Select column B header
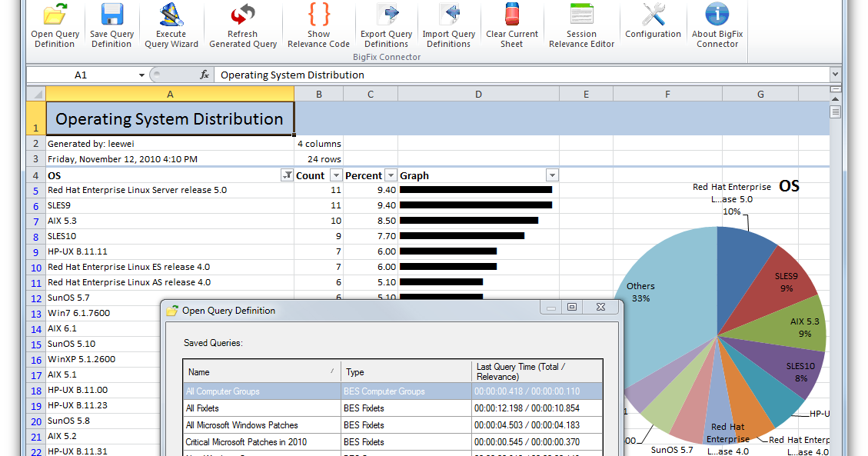 click(319, 94)
